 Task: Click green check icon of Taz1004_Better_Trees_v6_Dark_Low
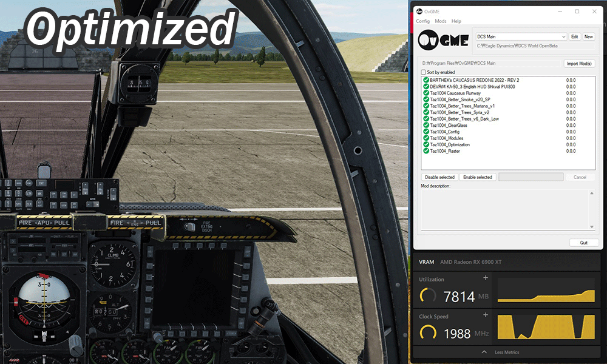tap(426, 119)
